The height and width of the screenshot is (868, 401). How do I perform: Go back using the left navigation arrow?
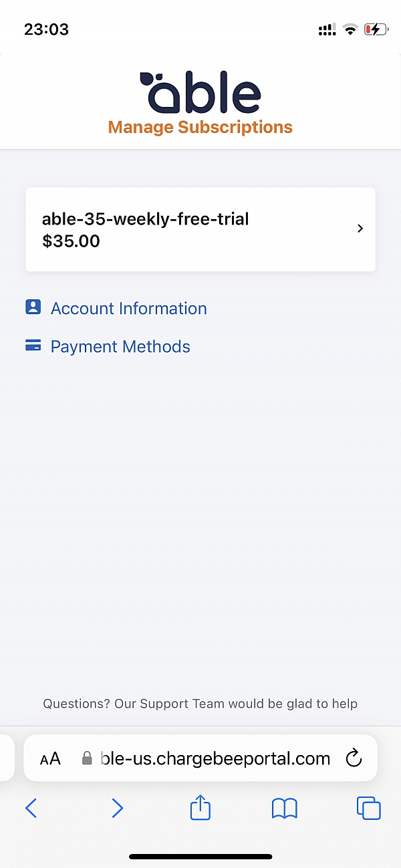click(x=31, y=808)
